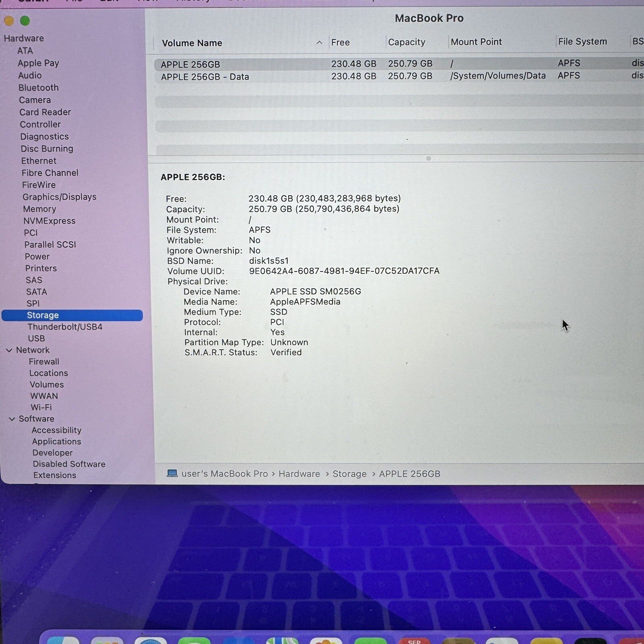Sort the table by Free column

pos(340,42)
